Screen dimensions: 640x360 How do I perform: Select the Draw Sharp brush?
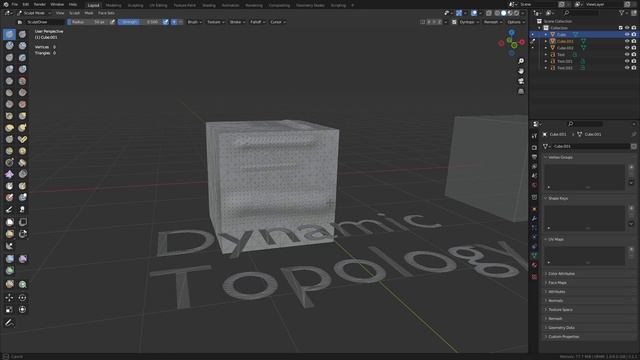[22, 34]
